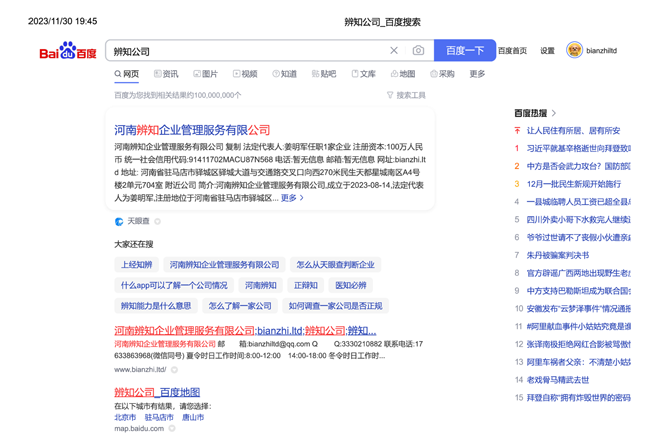Select related search 辨知能力是什么意思
The image size is (661, 438).
point(156,306)
